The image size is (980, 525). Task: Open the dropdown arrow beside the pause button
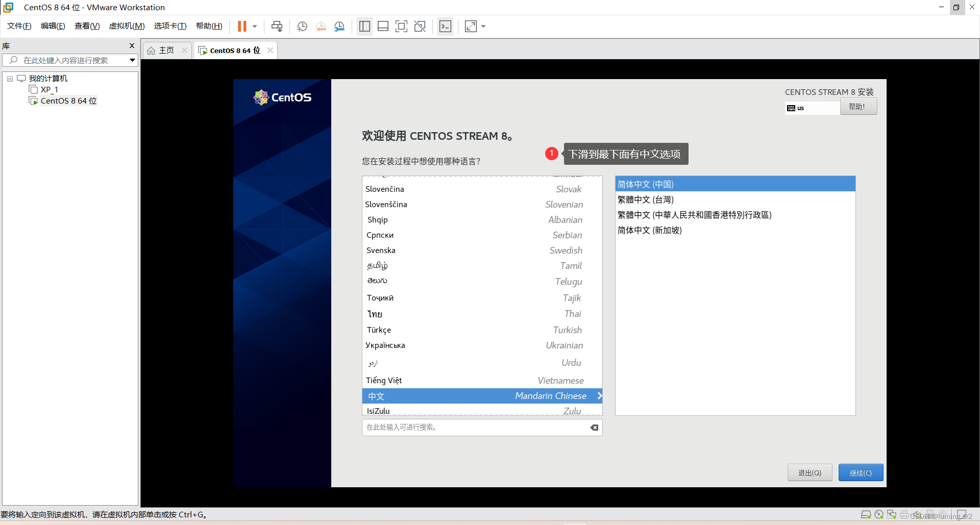click(255, 27)
